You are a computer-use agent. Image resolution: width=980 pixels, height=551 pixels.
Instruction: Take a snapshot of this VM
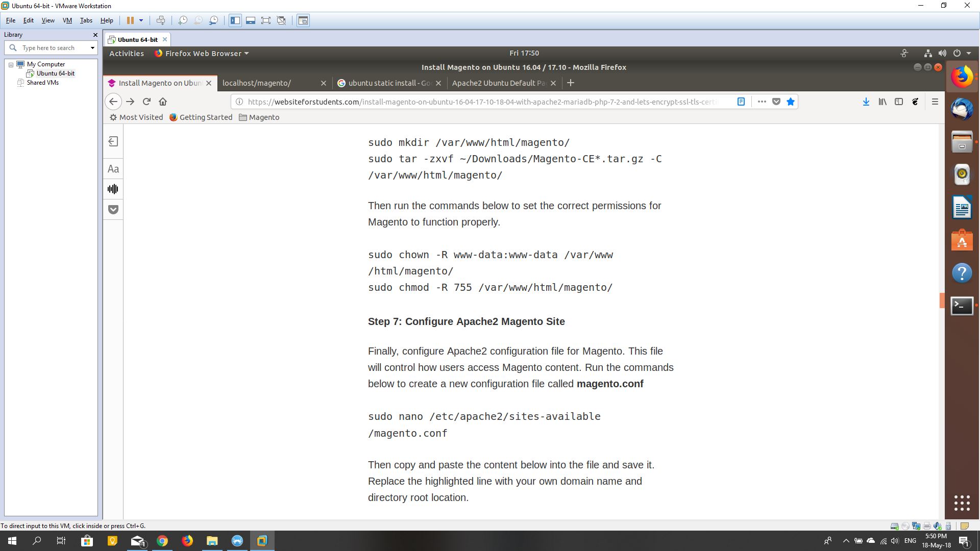tap(183, 20)
